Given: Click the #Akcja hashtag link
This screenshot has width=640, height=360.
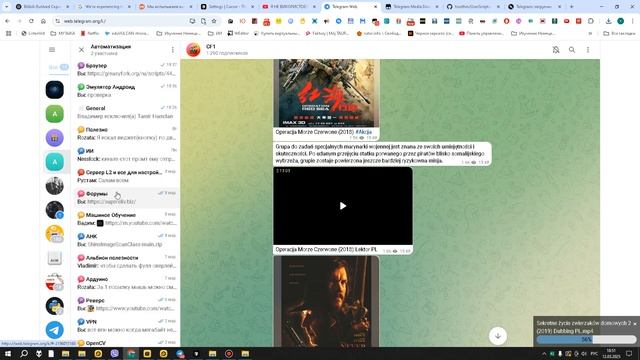Looking at the screenshot, I should (363, 132).
